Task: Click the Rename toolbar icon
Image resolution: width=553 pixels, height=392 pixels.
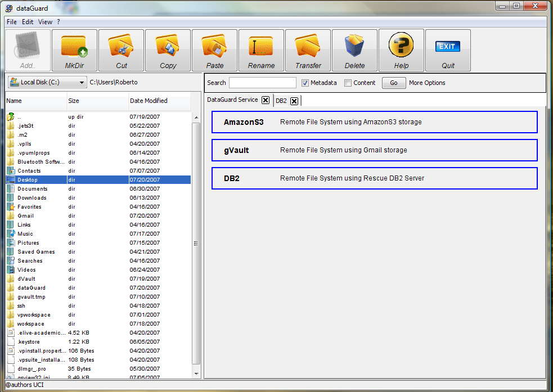Action: click(261, 47)
